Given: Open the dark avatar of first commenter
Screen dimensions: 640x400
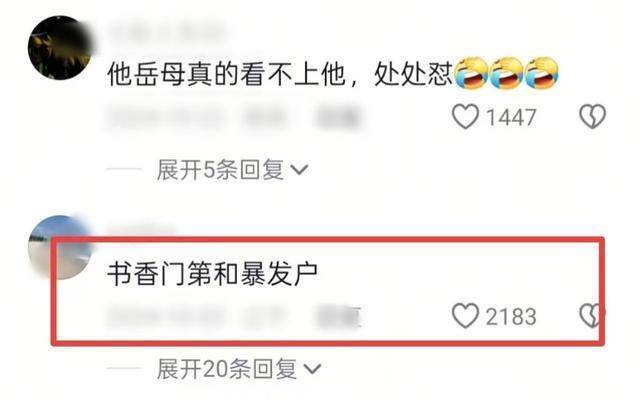Looking at the screenshot, I should point(60,48).
